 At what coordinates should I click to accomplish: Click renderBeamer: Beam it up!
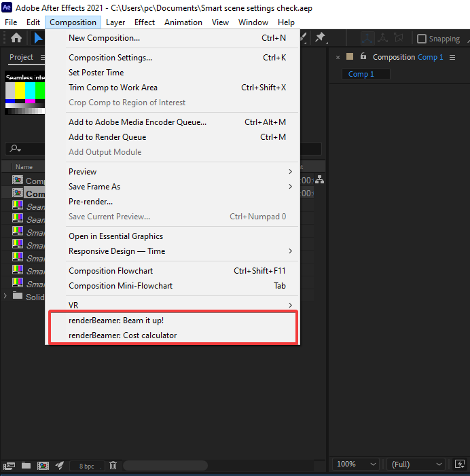coord(173,321)
